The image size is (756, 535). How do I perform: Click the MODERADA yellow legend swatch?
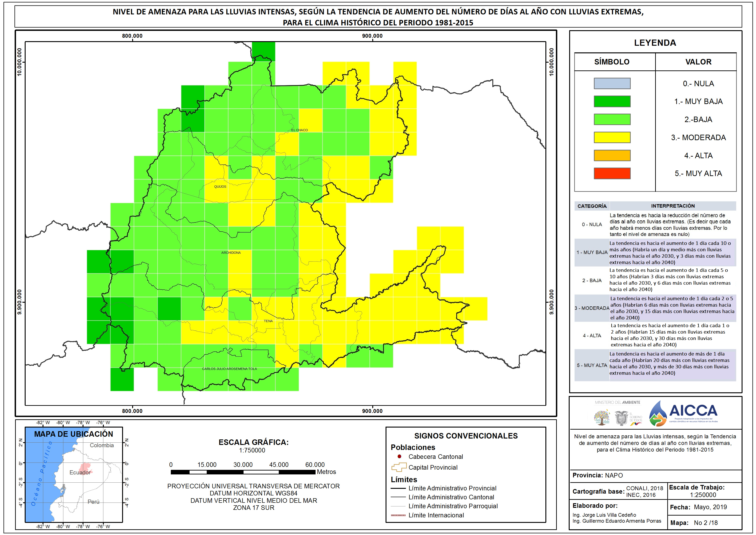[x=612, y=137]
